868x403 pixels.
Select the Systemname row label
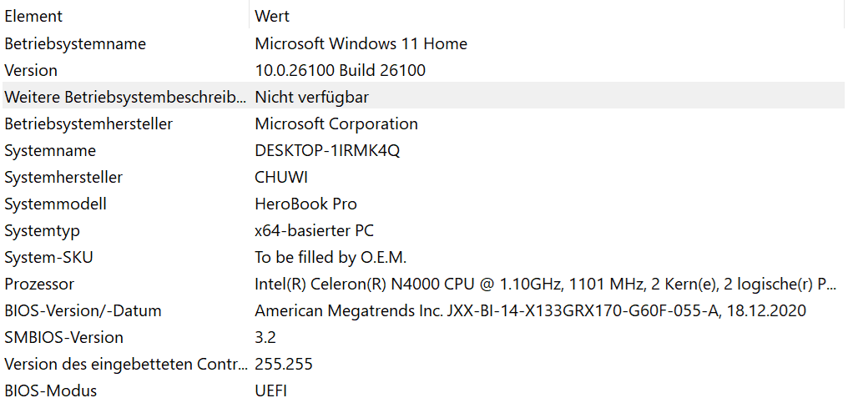[x=50, y=150]
